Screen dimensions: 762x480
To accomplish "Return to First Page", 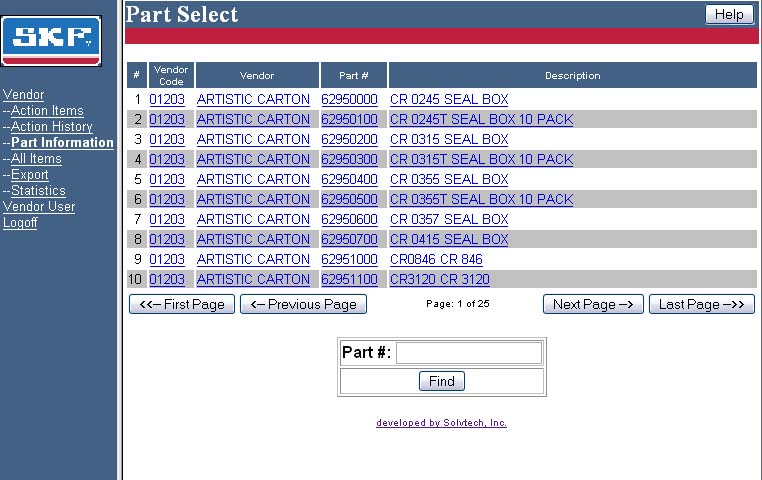I will [182, 304].
